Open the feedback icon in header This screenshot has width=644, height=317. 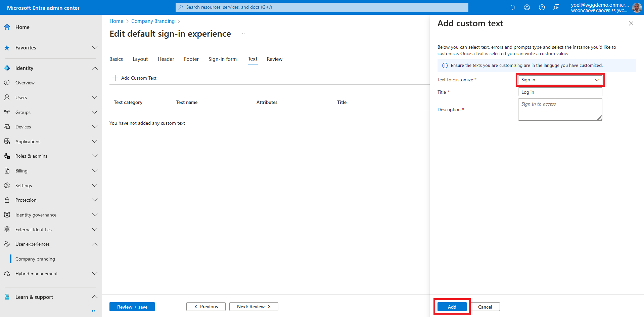(x=556, y=7)
